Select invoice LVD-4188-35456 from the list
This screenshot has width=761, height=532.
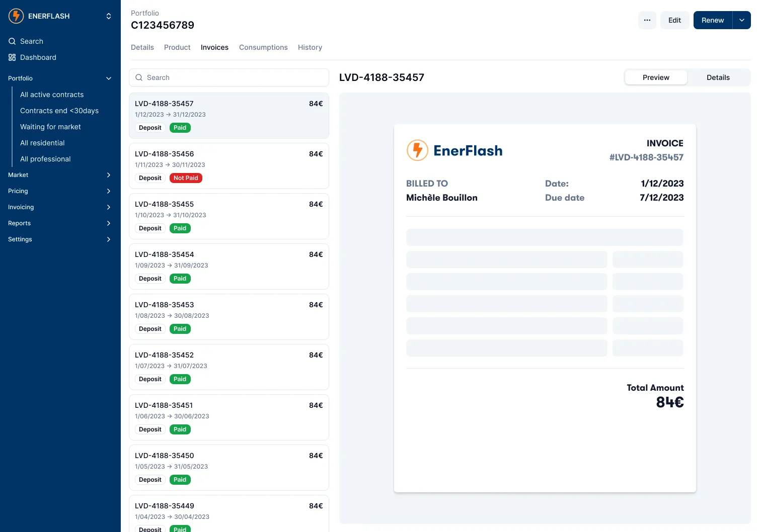(x=229, y=166)
